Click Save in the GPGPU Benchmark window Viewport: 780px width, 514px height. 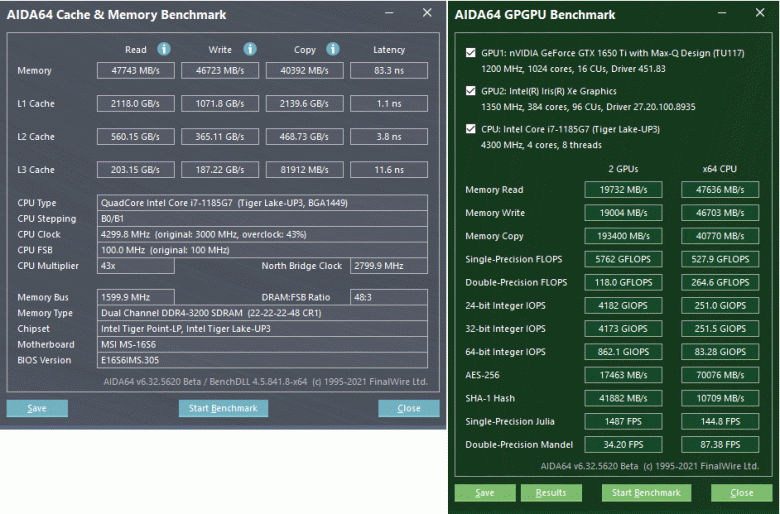(x=484, y=493)
